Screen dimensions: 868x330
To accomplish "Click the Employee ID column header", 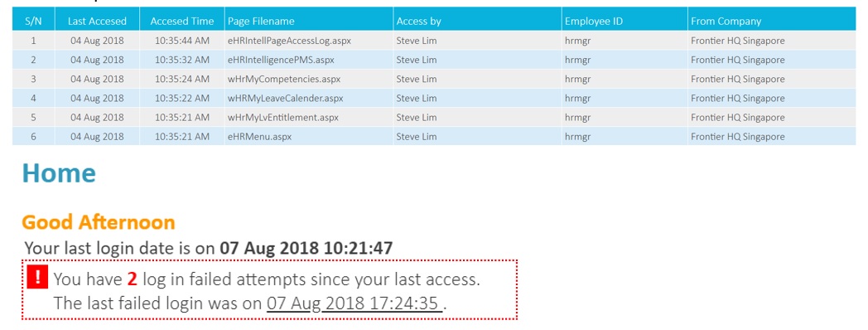I will (x=624, y=21).
